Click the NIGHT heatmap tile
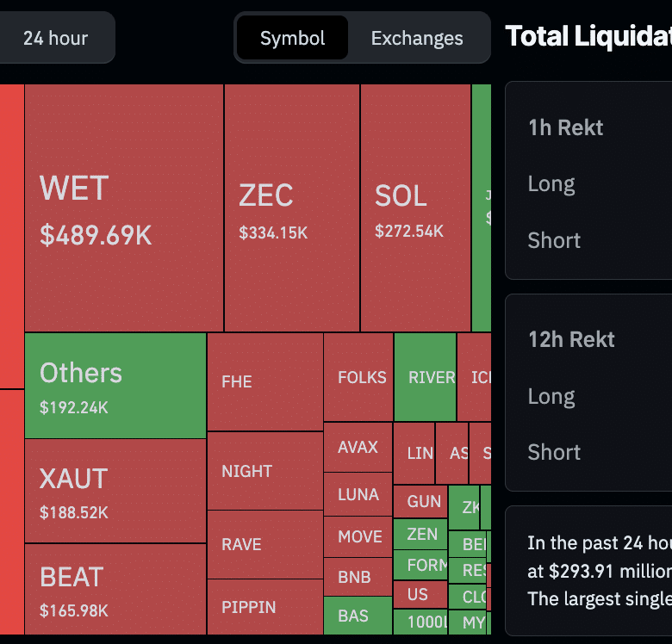 pos(264,471)
